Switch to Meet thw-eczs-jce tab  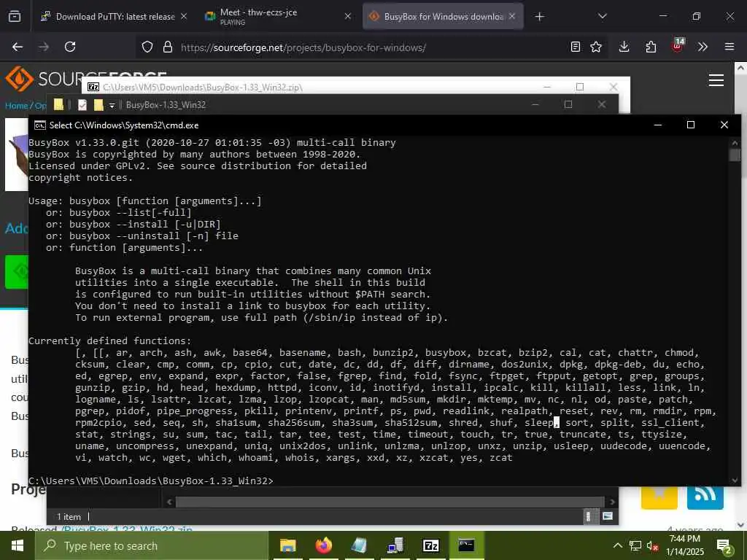tap(278, 17)
